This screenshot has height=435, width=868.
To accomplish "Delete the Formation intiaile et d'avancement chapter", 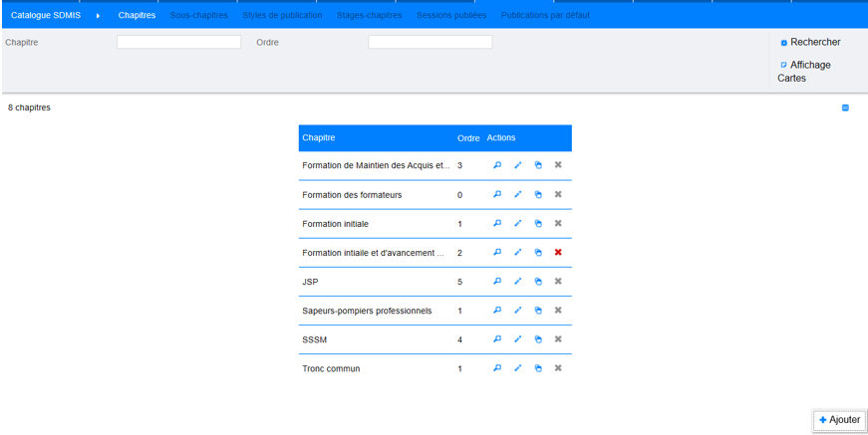I will (558, 253).
